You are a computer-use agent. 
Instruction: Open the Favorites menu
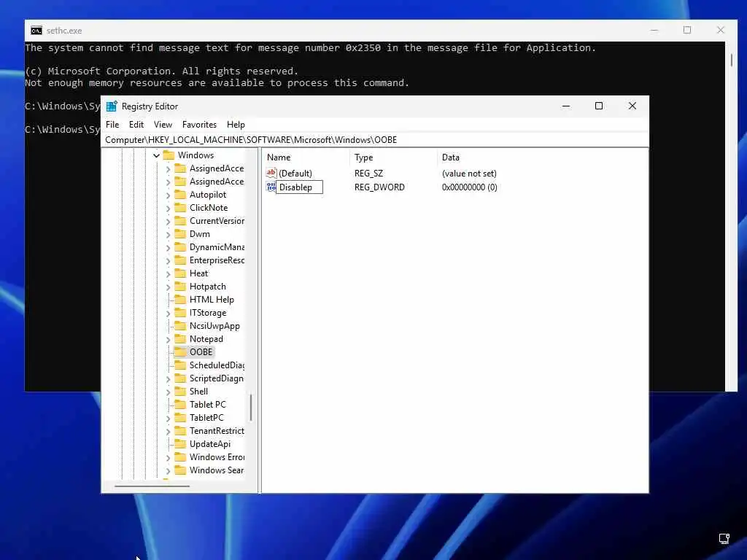[199, 124]
